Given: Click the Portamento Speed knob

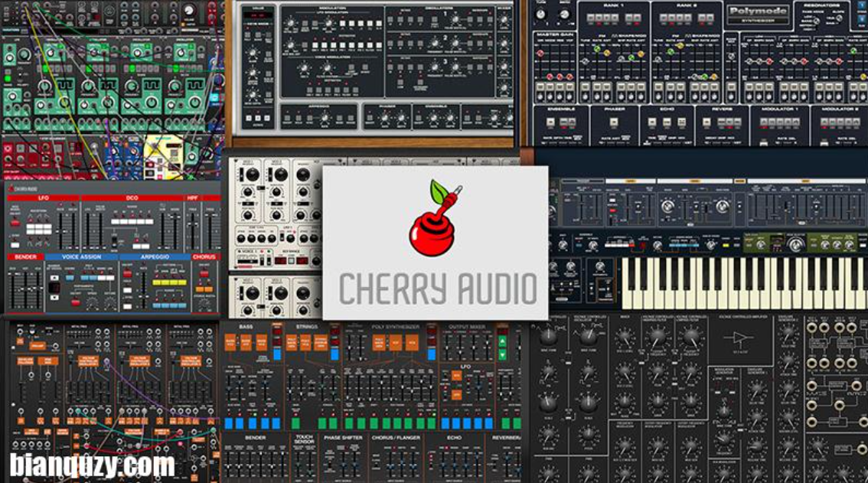Looking at the screenshot, I should tap(92, 303).
